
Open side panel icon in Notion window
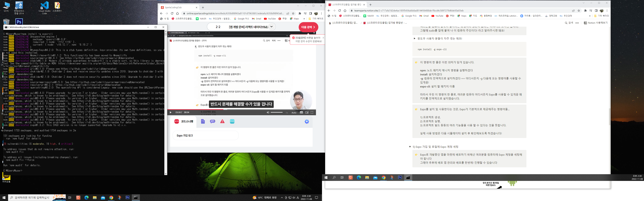[x=596, y=11]
